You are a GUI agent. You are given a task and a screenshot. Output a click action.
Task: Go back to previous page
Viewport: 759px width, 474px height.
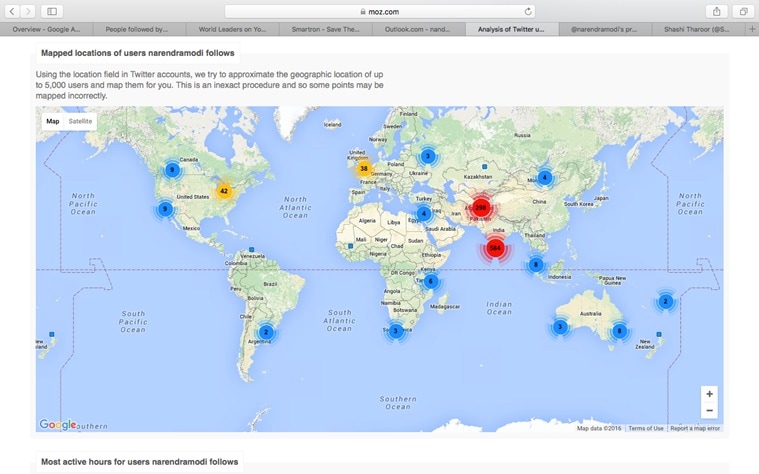click(x=13, y=11)
